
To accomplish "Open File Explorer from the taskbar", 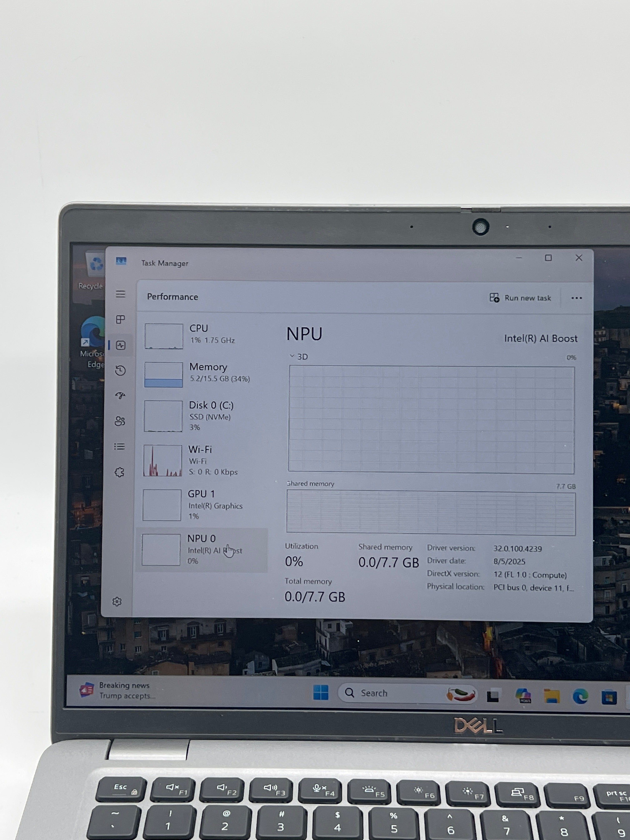I will (551, 696).
